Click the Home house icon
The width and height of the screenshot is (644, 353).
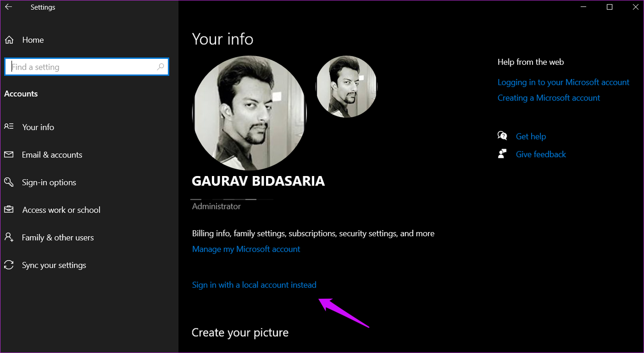[9, 39]
